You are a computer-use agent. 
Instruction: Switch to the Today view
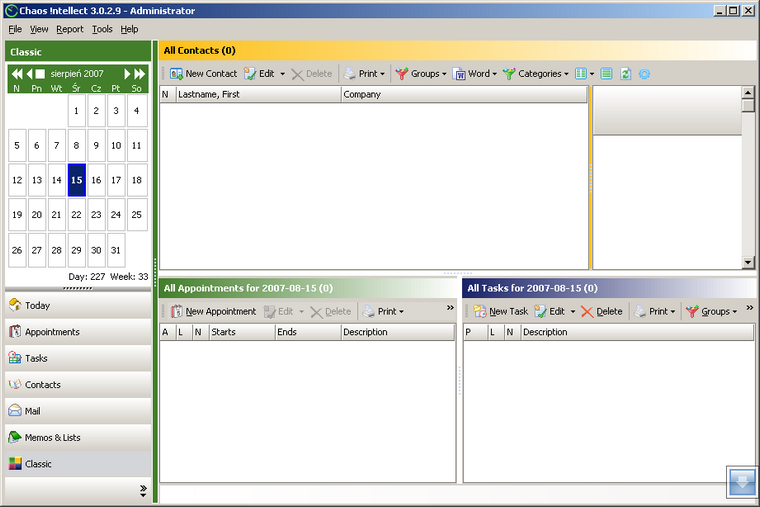[x=78, y=305]
